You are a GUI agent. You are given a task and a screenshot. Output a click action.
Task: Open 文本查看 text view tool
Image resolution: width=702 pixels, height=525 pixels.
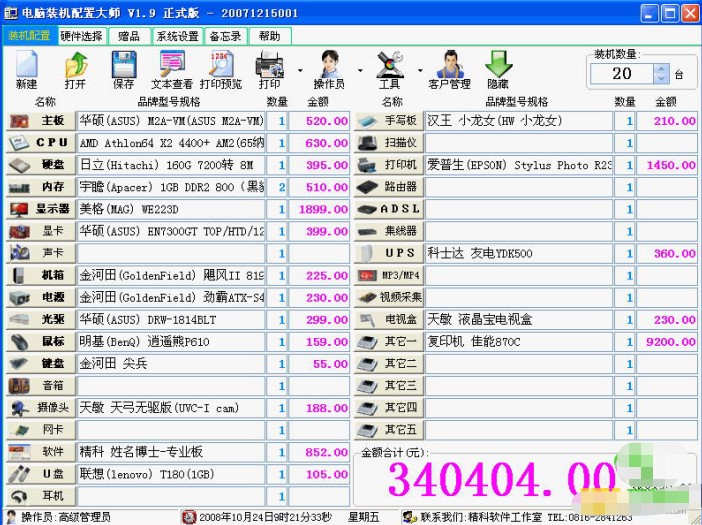coord(172,70)
